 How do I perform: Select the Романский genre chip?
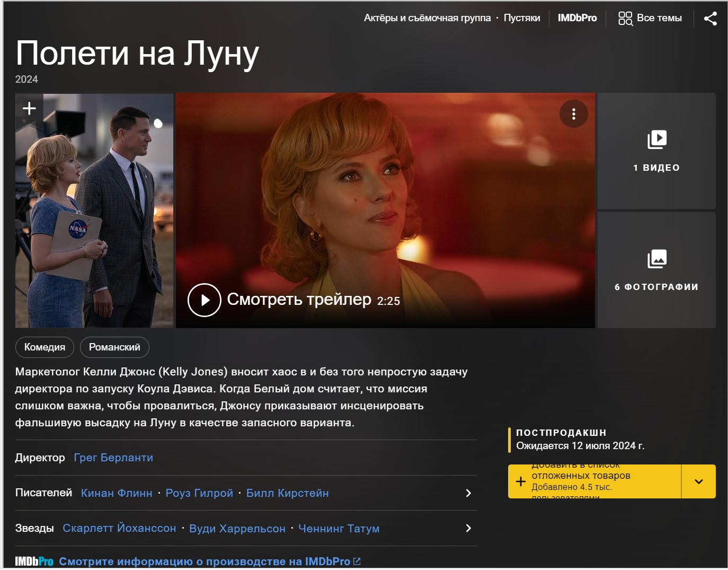tap(114, 347)
